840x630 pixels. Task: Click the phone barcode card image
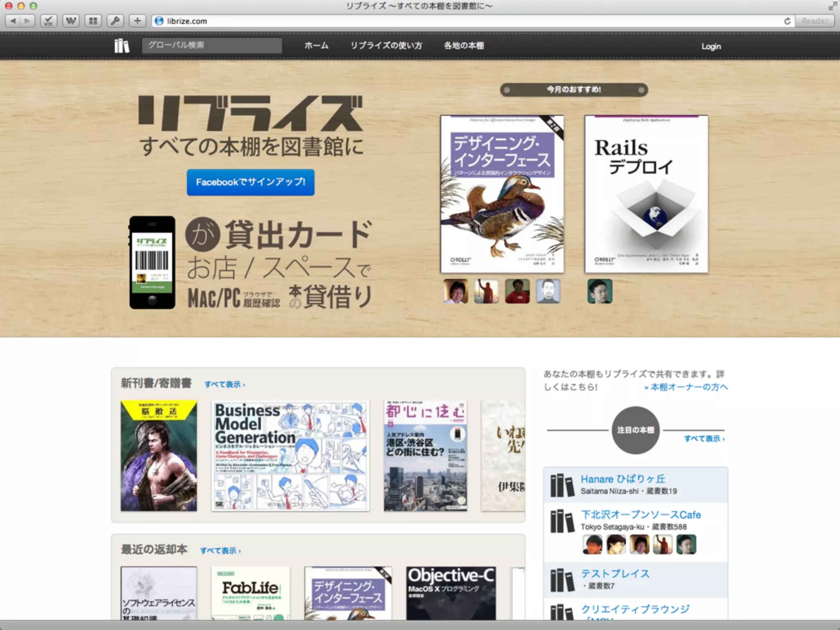pyautogui.click(x=152, y=262)
